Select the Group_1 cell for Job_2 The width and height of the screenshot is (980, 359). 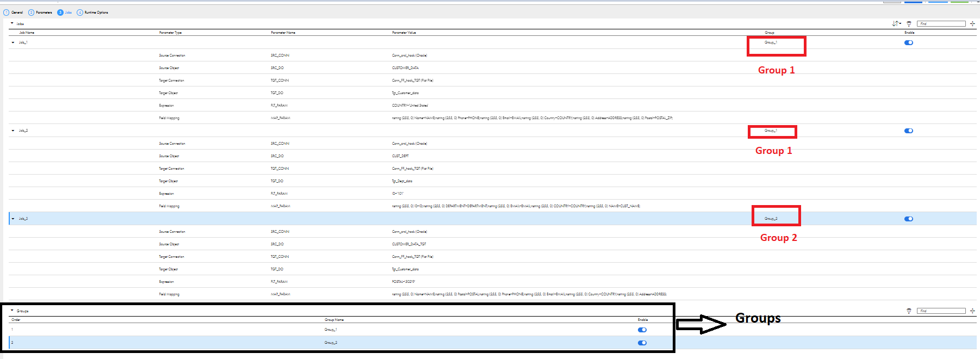tap(771, 131)
